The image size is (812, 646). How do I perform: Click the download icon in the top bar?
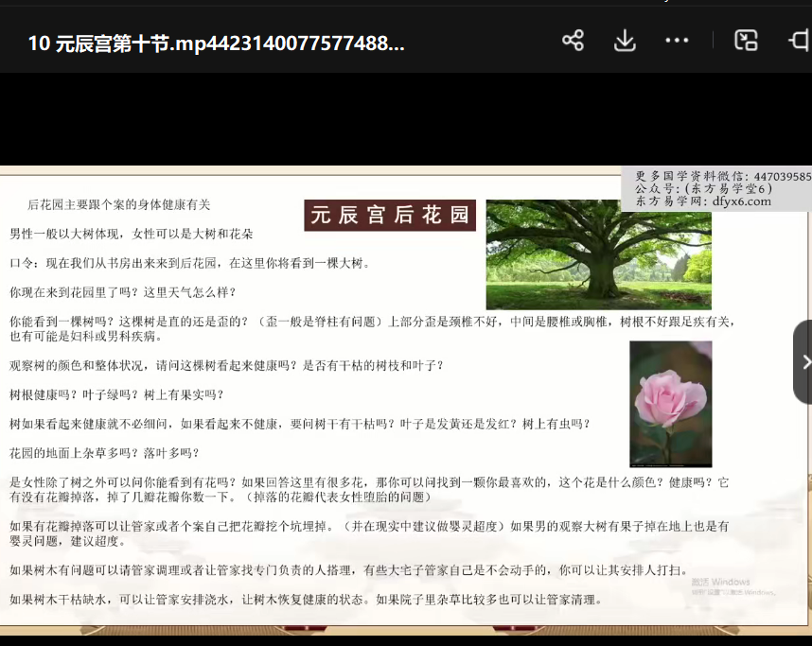click(625, 40)
